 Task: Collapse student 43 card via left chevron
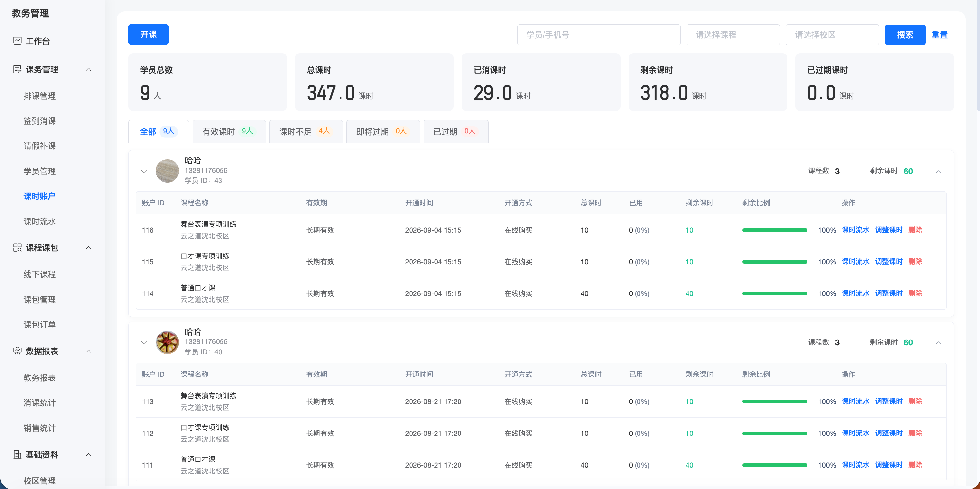tap(144, 171)
